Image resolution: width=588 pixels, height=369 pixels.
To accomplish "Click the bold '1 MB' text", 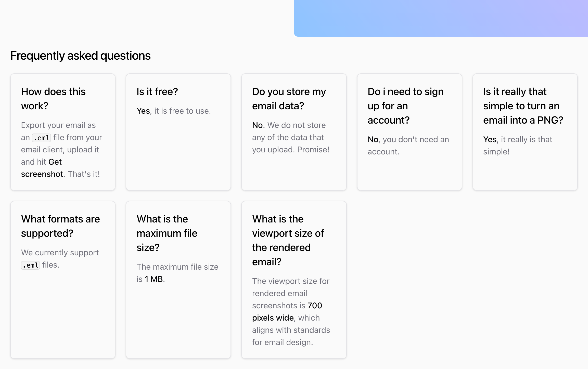I will [x=154, y=279].
